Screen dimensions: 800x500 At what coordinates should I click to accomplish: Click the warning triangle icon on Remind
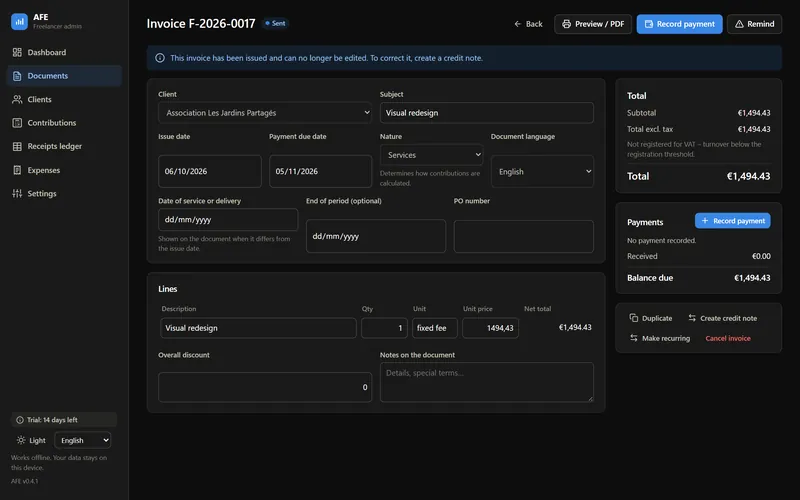739,24
